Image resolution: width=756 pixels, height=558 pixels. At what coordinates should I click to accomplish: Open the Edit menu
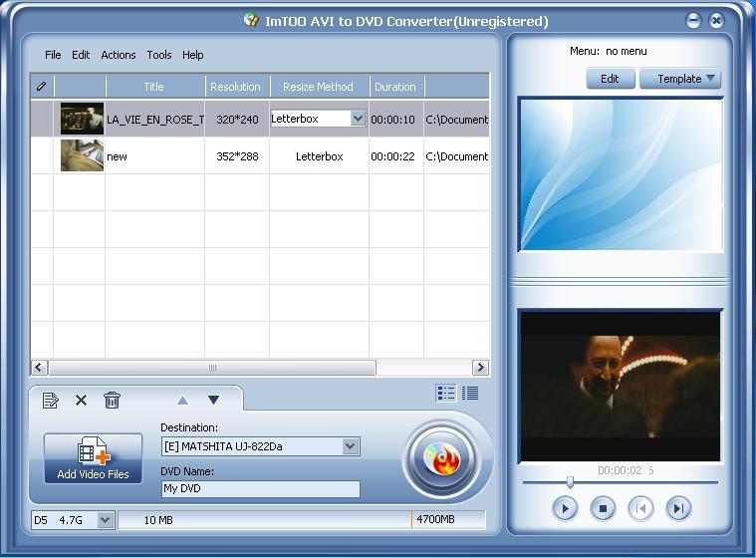point(81,55)
